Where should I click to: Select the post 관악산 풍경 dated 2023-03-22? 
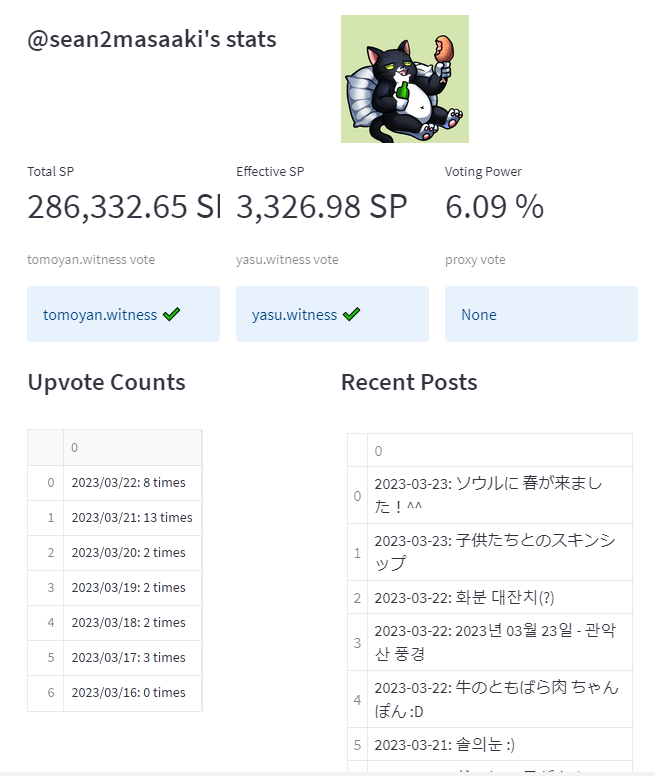pos(500,642)
